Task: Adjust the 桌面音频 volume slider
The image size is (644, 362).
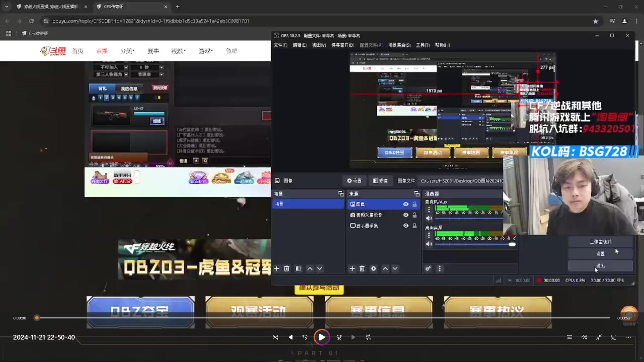Action: [512, 244]
